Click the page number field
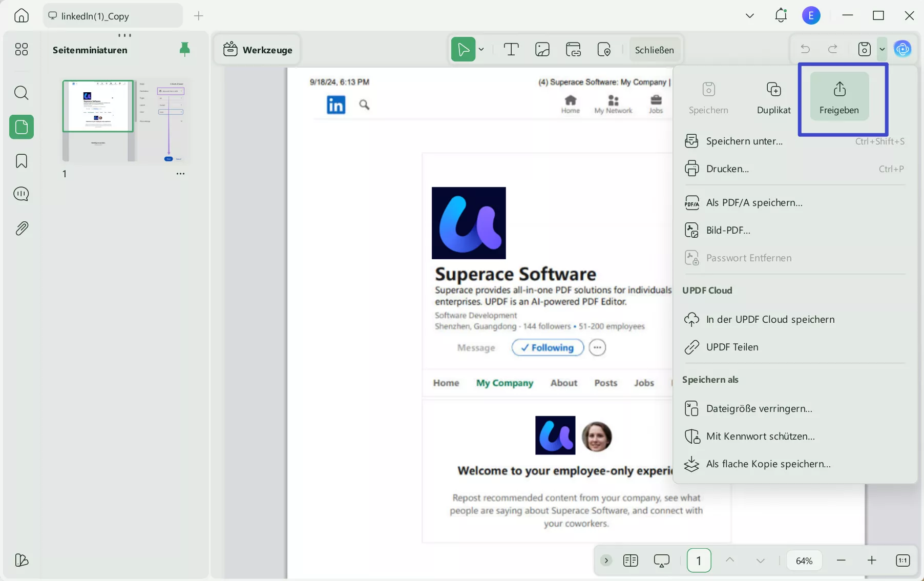This screenshot has height=581, width=924. tap(699, 561)
